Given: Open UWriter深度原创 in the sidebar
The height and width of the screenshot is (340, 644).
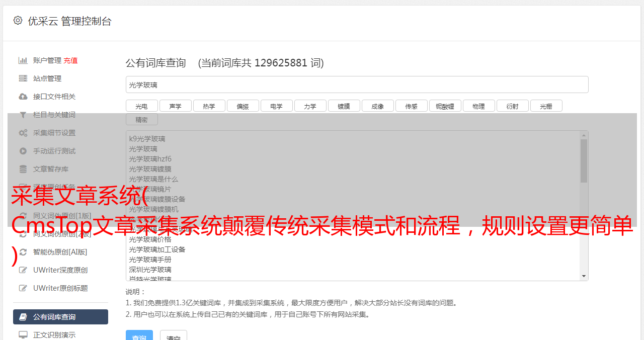Looking at the screenshot, I should [x=60, y=270].
